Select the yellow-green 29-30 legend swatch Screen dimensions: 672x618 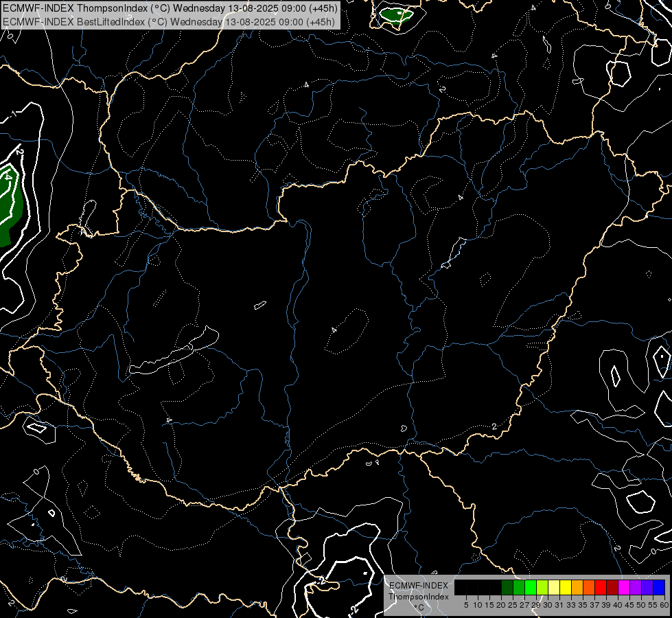(542, 587)
